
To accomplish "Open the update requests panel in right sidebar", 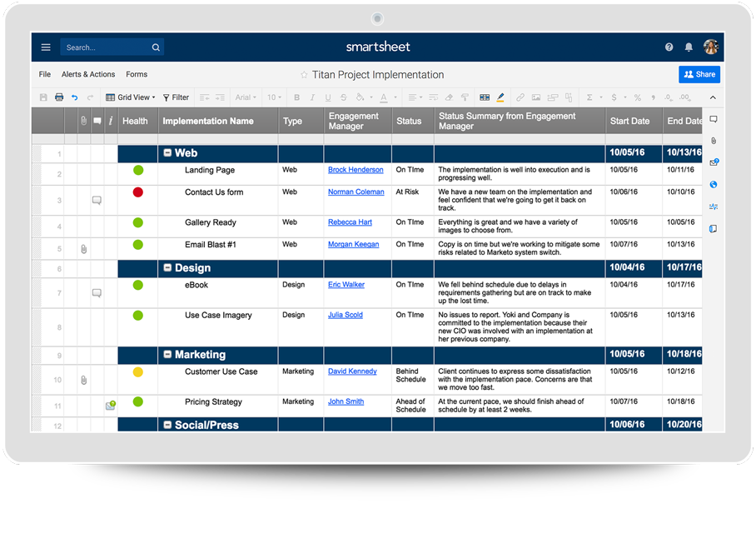I will click(714, 162).
